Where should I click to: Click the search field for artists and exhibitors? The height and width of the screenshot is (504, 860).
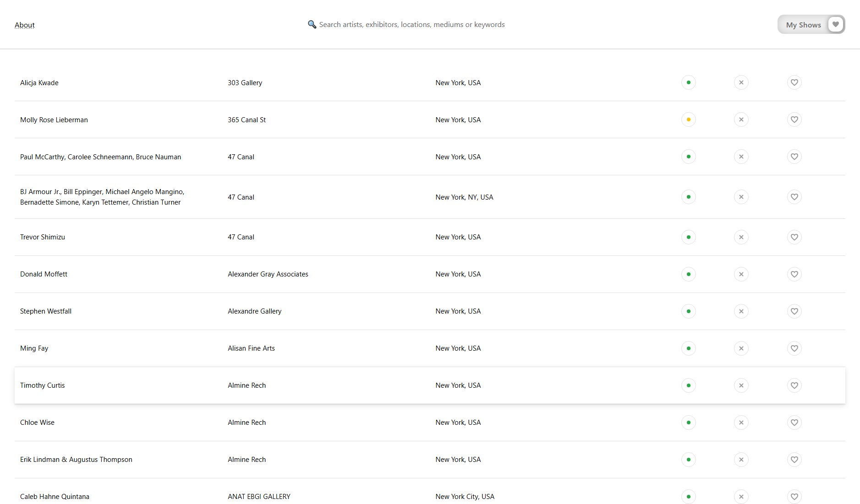tap(412, 25)
